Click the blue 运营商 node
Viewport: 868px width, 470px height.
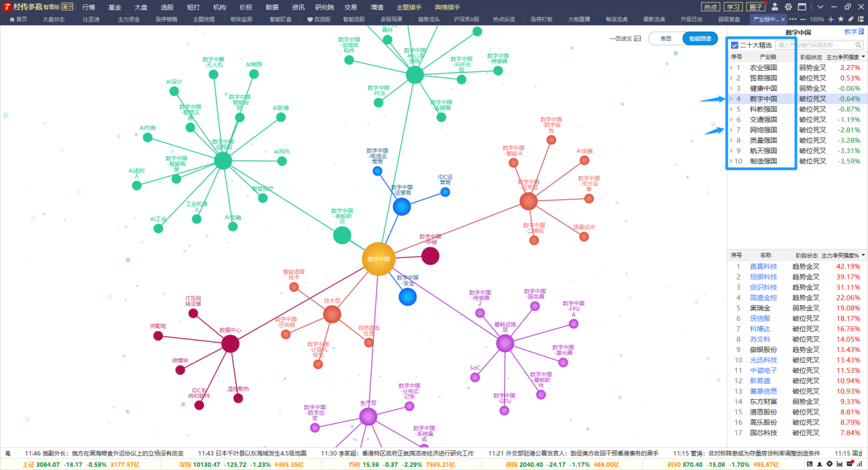[401, 206]
